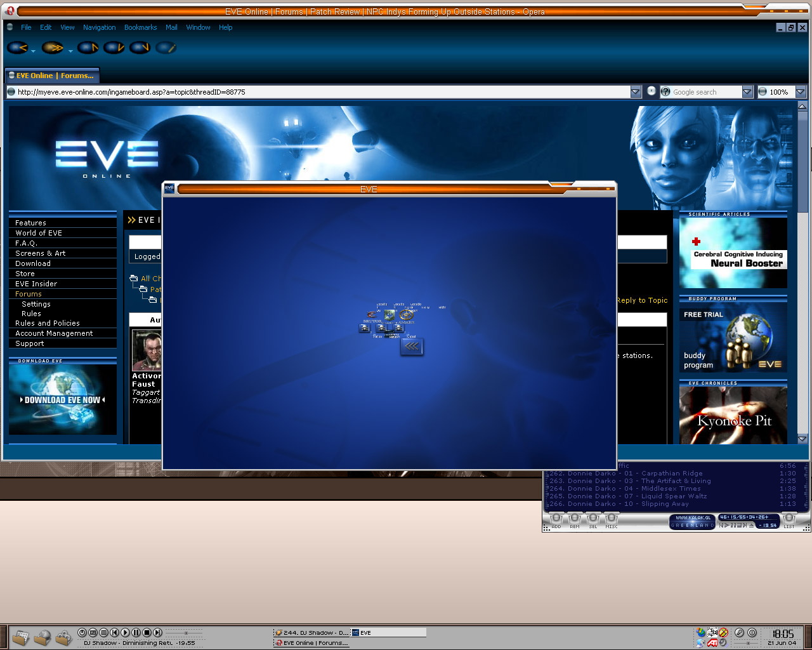812x650 pixels.
Task: Open the search engine dropdown
Action: [747, 92]
